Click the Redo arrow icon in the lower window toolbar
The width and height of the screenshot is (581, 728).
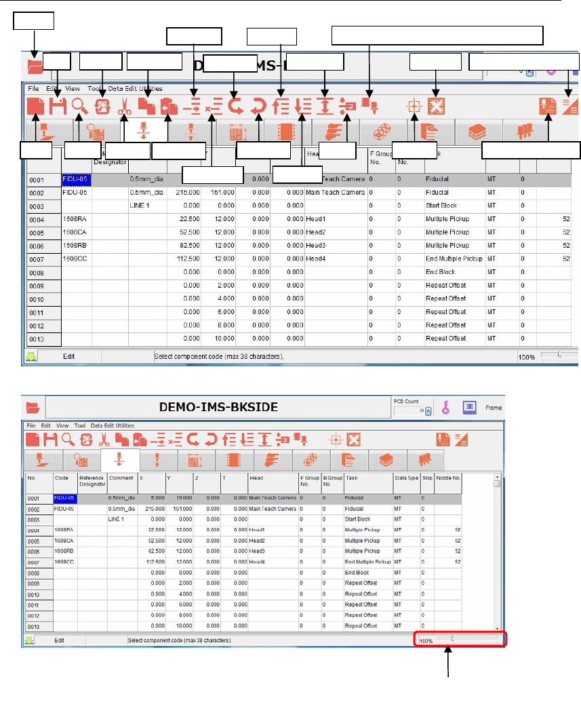[211, 439]
